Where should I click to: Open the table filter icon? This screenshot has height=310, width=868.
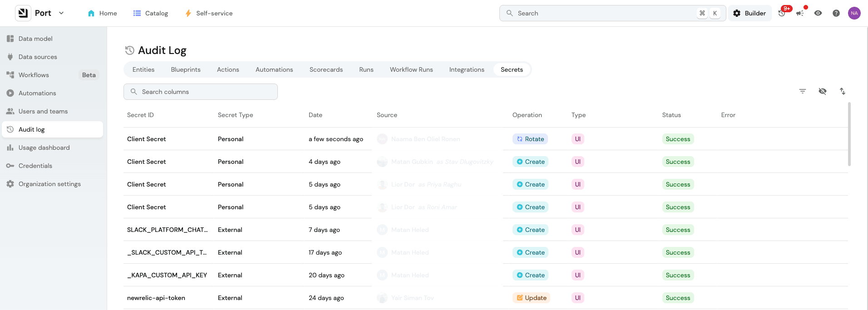point(803,91)
